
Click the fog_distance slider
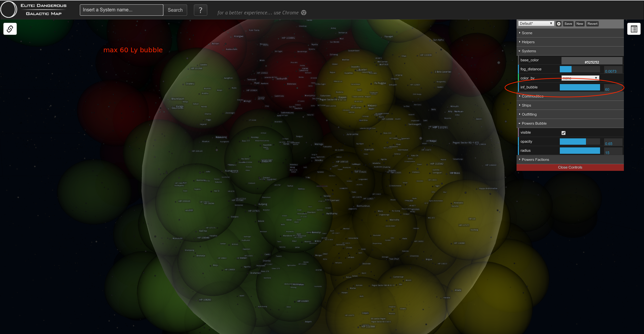pos(580,69)
